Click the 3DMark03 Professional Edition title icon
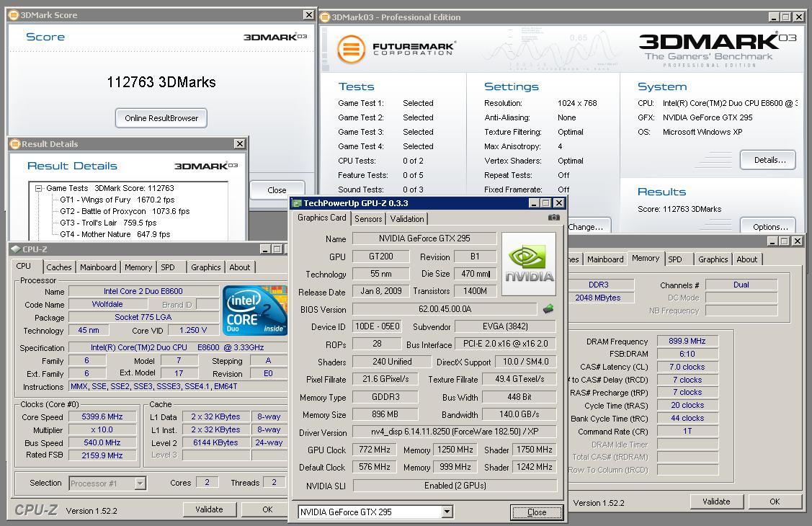 coord(325,17)
